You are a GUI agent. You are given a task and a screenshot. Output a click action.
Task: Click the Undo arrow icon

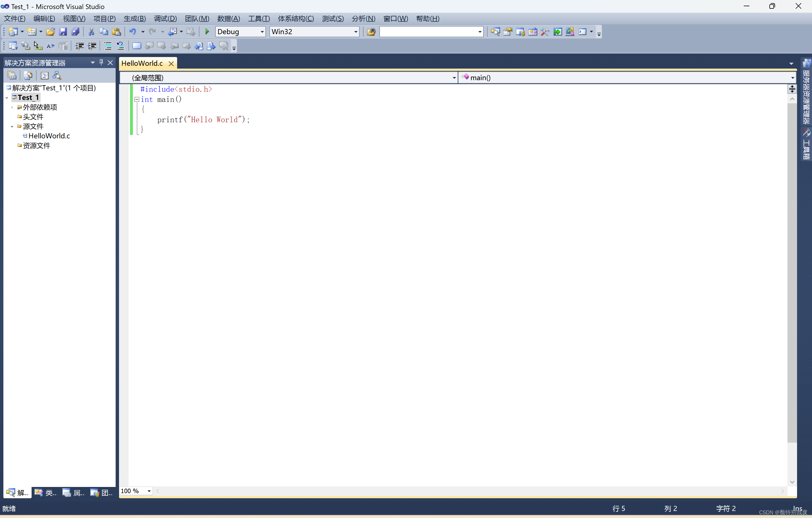133,32
